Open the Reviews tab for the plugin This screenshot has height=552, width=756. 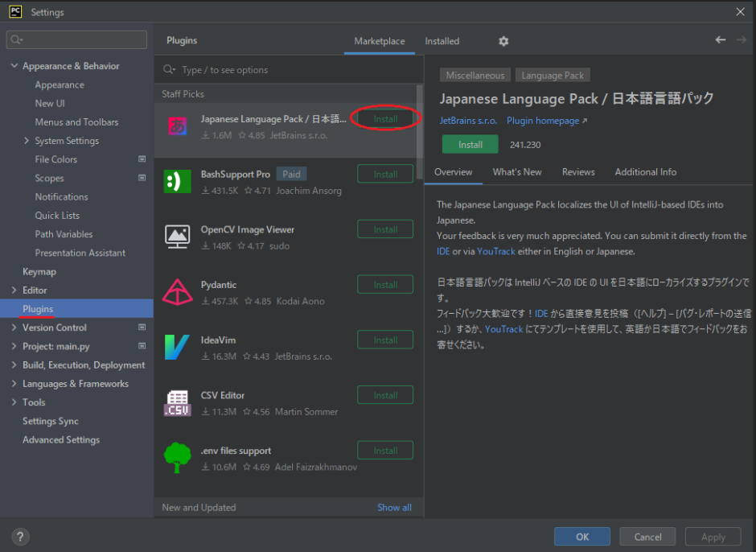tap(578, 171)
